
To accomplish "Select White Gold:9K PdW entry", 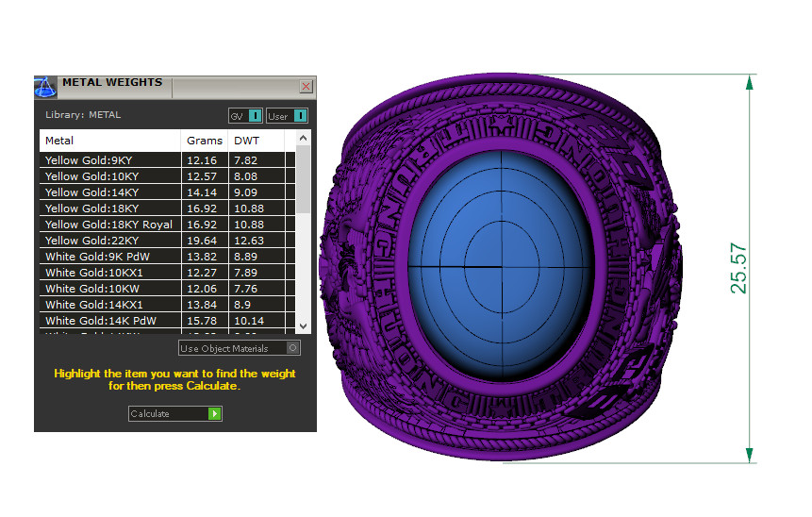I will tap(109, 257).
